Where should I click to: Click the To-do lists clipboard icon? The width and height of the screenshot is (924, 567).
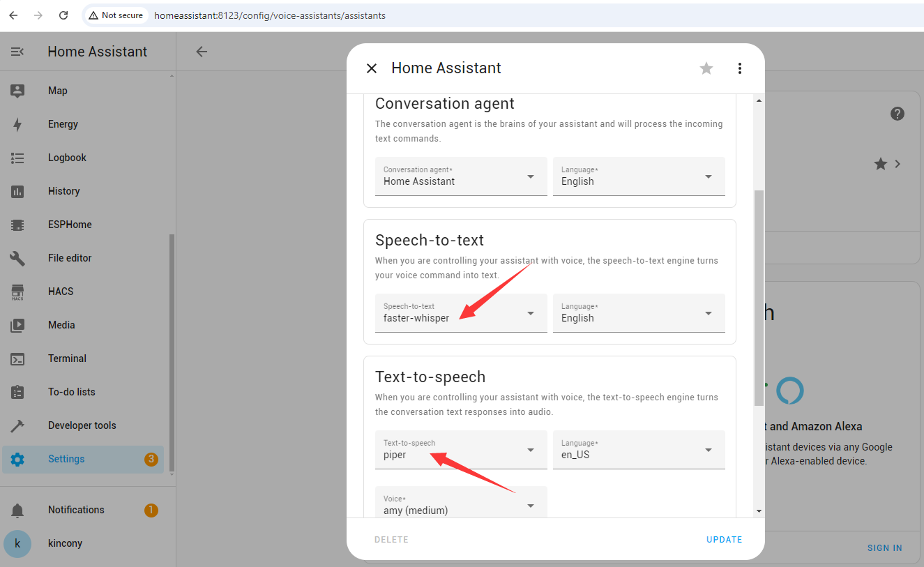[17, 392]
